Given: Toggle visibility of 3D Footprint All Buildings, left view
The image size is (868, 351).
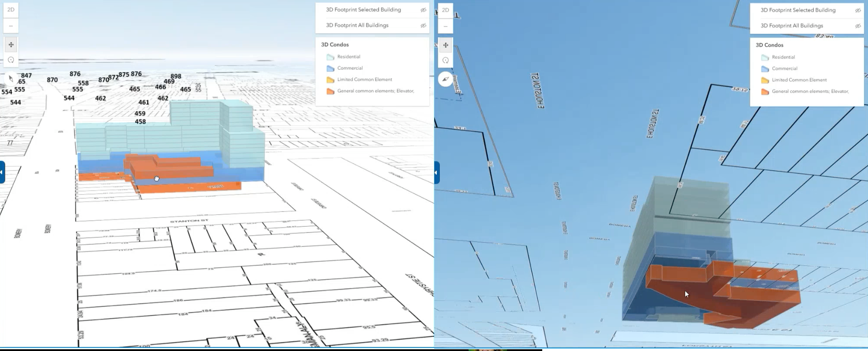Looking at the screenshot, I should (423, 26).
